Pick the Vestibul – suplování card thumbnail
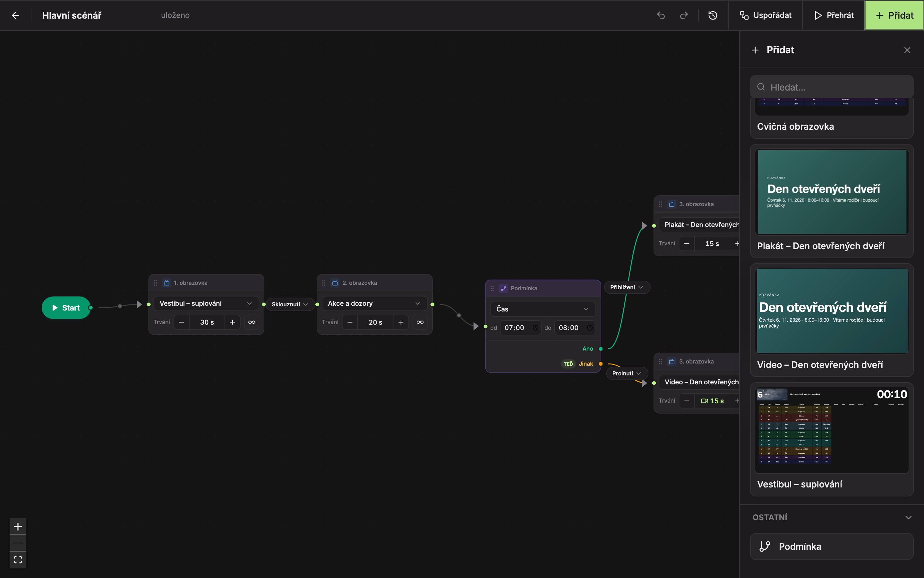This screenshot has height=578, width=924. pos(832,430)
